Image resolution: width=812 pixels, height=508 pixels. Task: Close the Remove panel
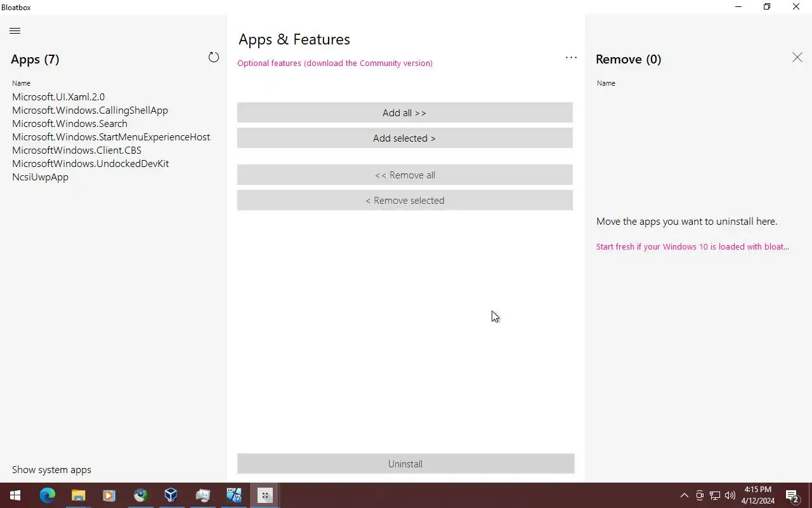pos(797,57)
